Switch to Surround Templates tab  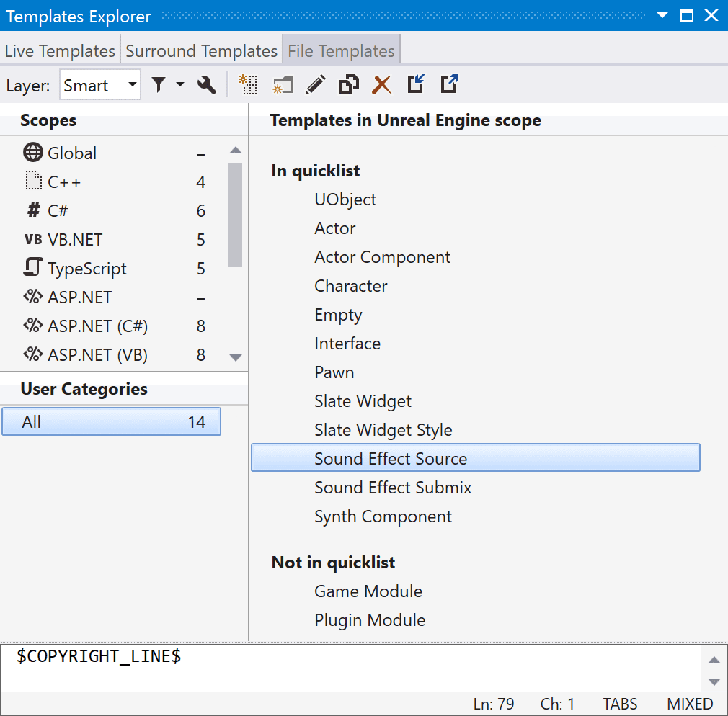coord(202,50)
